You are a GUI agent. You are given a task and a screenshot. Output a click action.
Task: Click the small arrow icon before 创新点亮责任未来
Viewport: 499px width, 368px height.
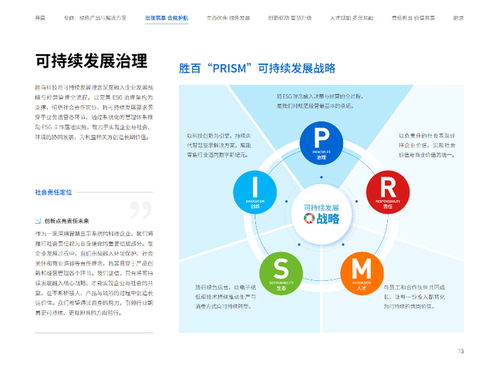tap(38, 221)
